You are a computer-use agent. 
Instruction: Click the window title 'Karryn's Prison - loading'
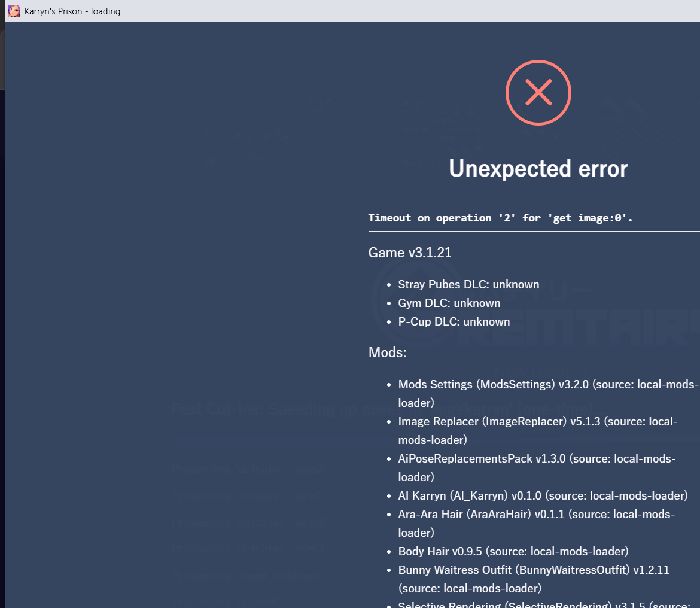coord(72,11)
